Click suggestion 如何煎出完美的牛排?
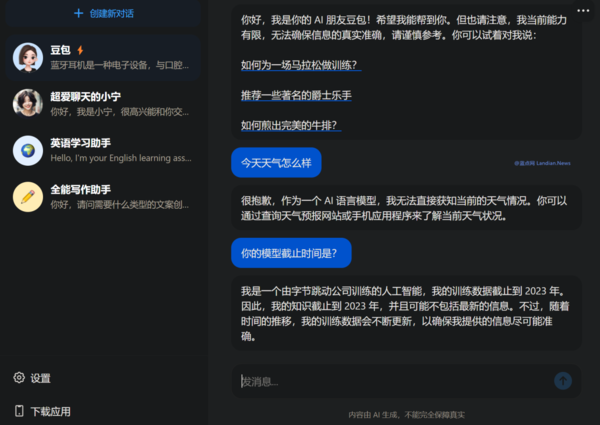This screenshot has width=600, height=425. [x=291, y=125]
